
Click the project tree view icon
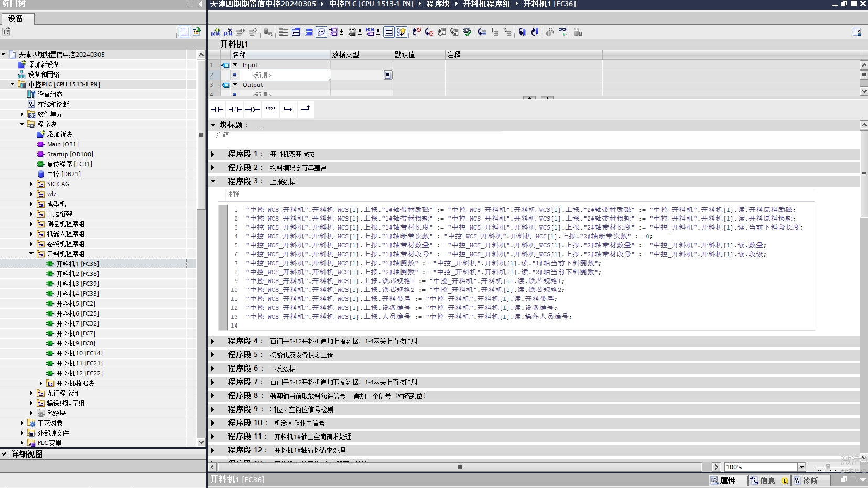pos(185,31)
